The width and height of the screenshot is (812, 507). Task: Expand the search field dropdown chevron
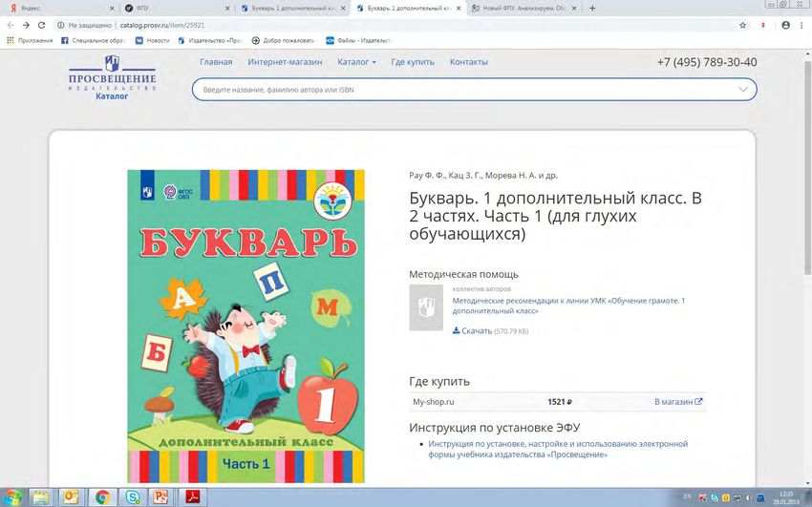click(743, 90)
